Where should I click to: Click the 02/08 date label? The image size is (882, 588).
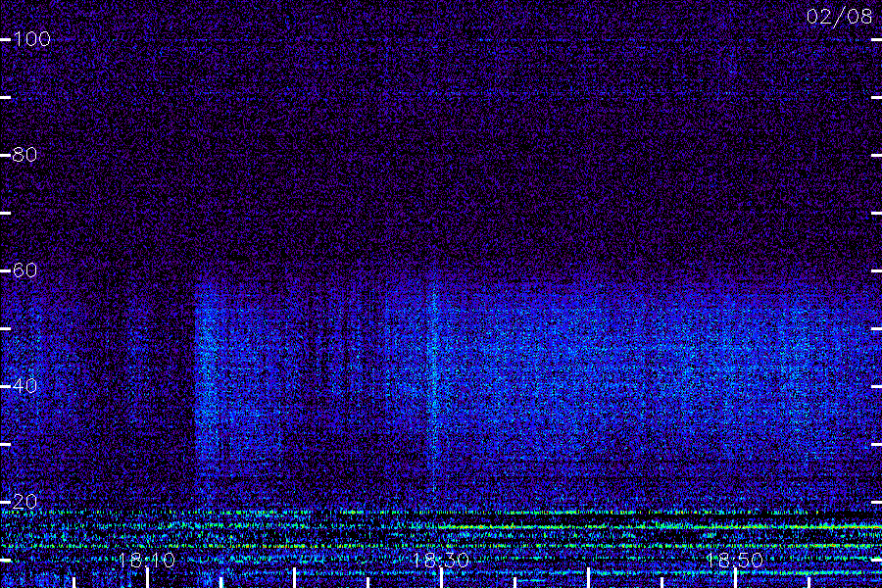coord(839,17)
